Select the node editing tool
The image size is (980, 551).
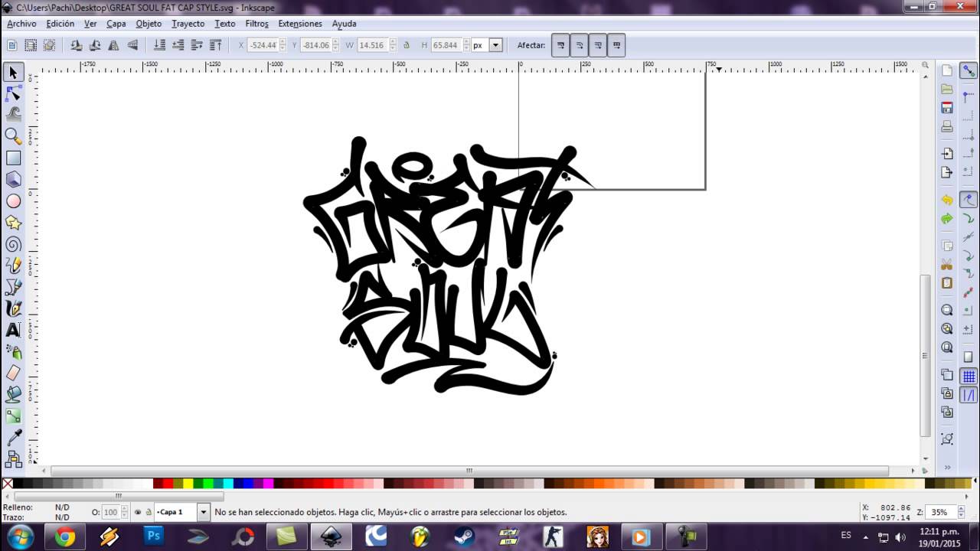tap(13, 94)
